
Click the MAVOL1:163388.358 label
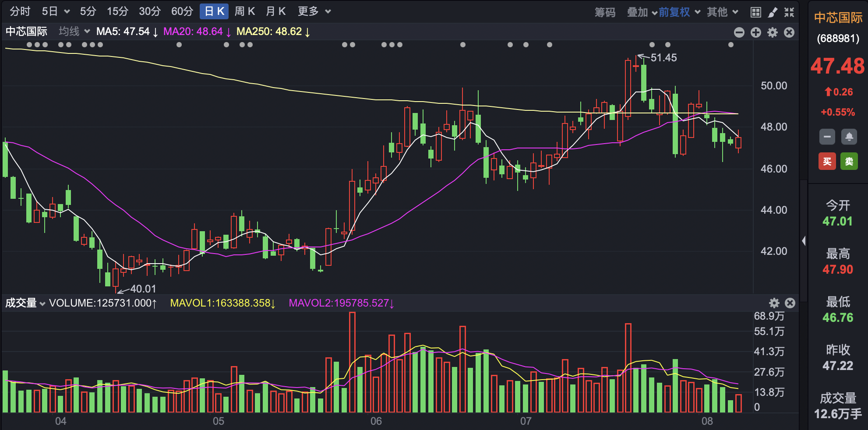(x=223, y=303)
